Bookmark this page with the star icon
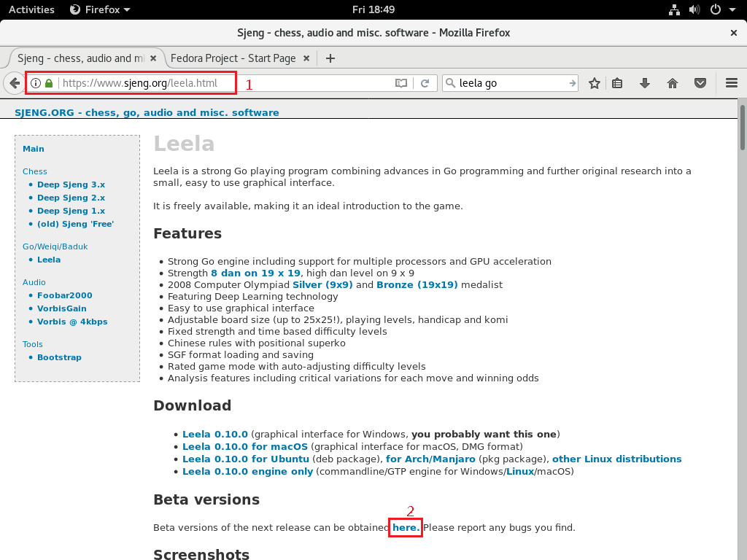747x560 pixels. (x=594, y=83)
